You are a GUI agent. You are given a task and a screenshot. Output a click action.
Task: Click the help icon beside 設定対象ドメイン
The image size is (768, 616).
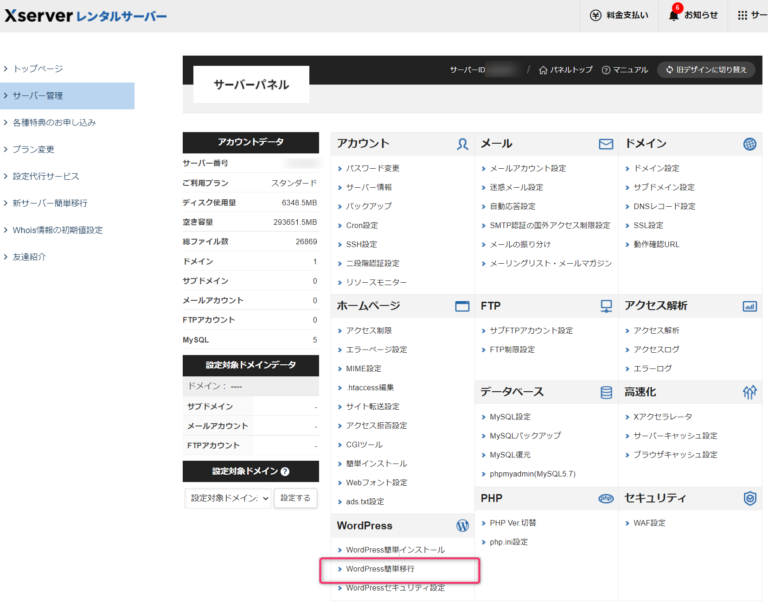285,472
